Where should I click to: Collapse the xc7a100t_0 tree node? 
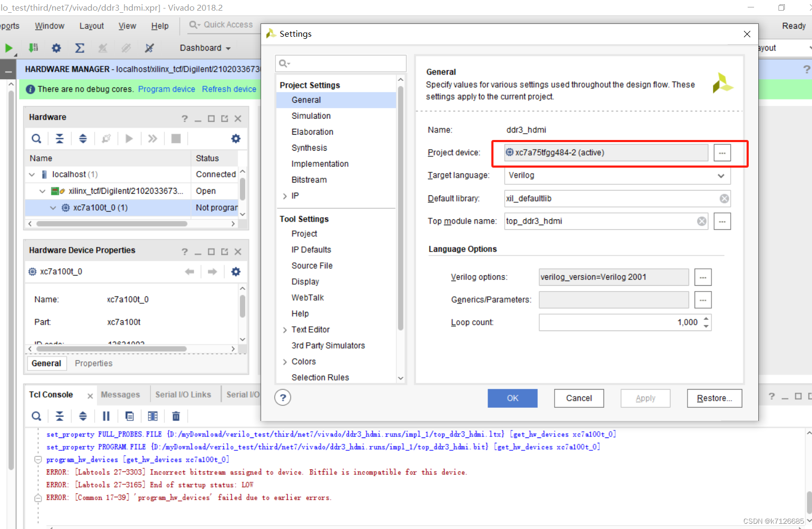[x=53, y=208]
